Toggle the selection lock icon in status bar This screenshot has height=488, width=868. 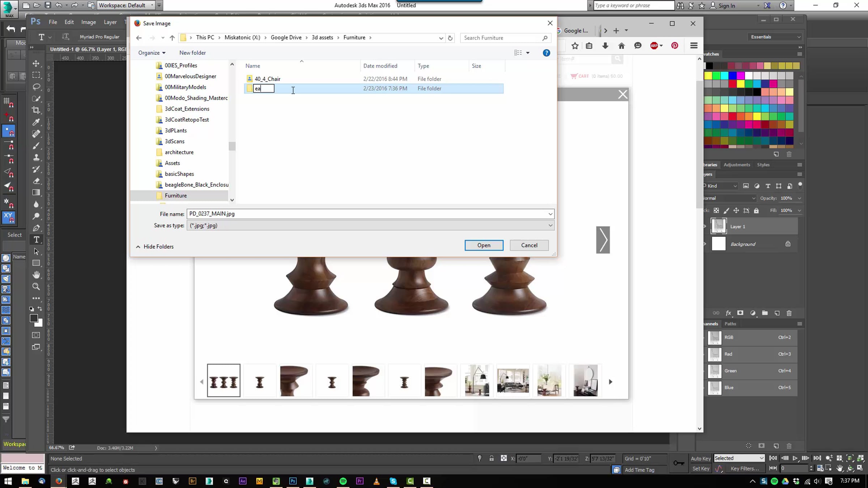click(492, 458)
